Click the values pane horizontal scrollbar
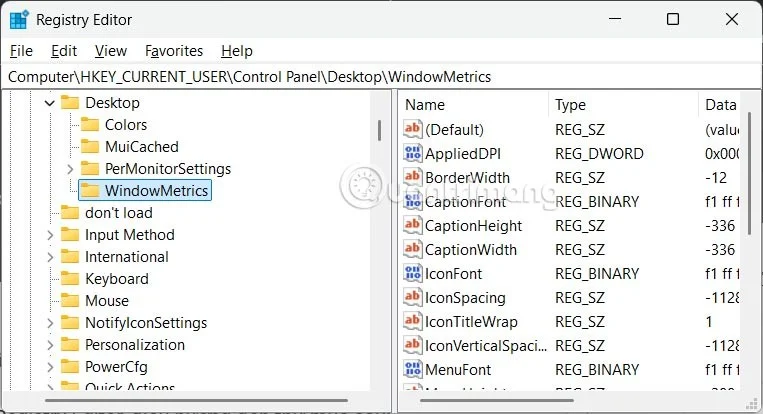This screenshot has height=414, width=763. click(496, 400)
